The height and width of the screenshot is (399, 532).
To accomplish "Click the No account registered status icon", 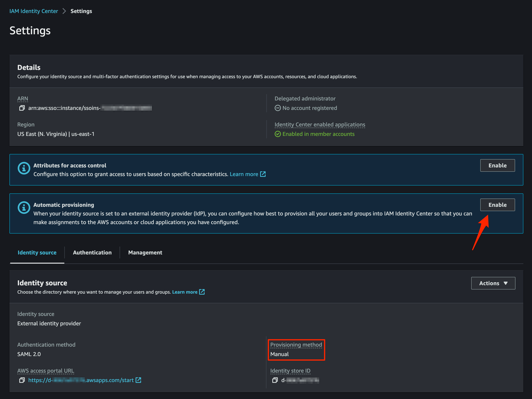I will coord(278,108).
